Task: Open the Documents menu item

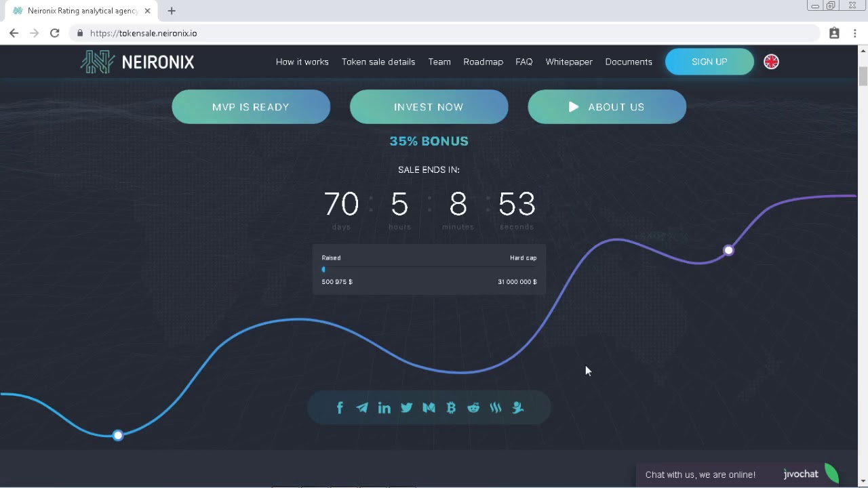Action: [x=629, y=62]
